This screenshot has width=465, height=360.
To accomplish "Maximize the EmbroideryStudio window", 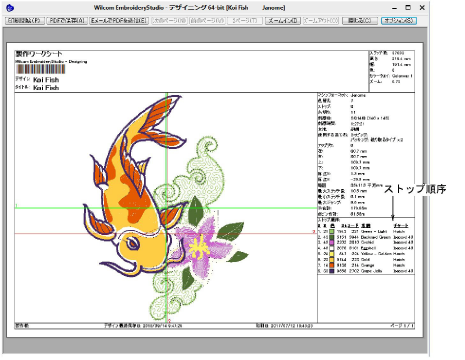I will 408,7.
